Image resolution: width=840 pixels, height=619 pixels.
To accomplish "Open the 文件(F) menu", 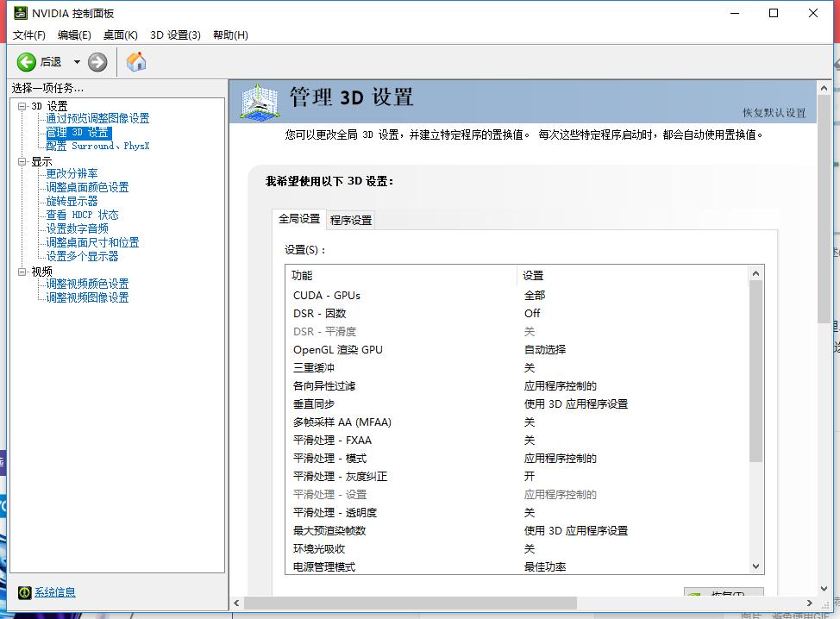I will [29, 34].
